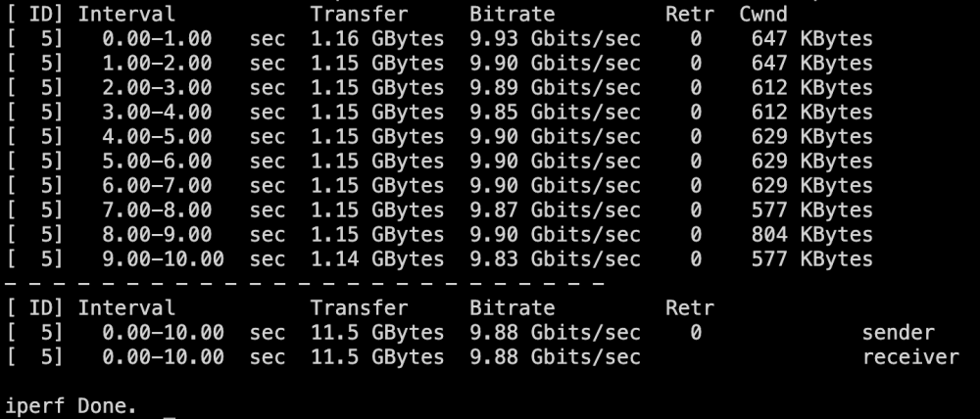Click the 804 KBytes Cwnd value
The image size is (980, 419).
(x=811, y=235)
